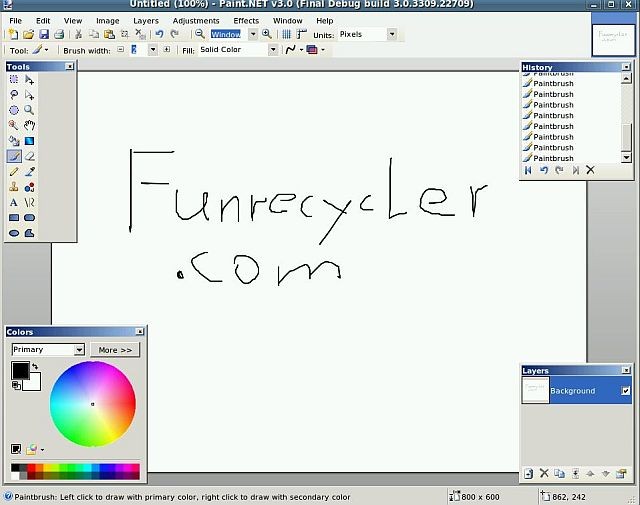The width and height of the screenshot is (640, 505).
Task: Click History panel Undo button
Action: (x=544, y=170)
